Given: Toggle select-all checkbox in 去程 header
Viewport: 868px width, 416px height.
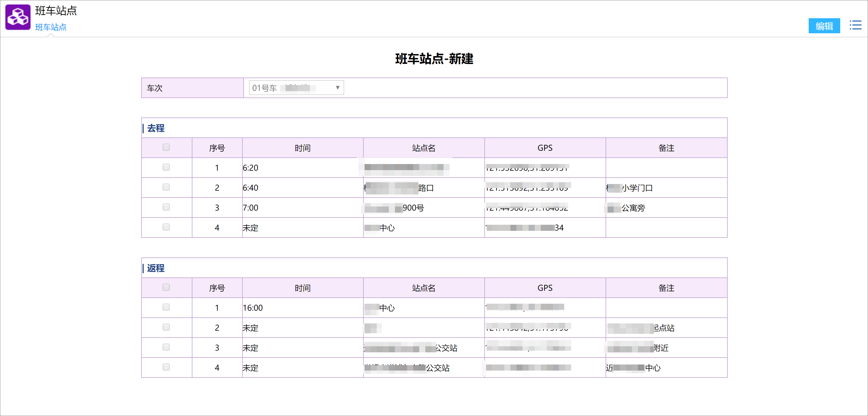Looking at the screenshot, I should click(166, 147).
